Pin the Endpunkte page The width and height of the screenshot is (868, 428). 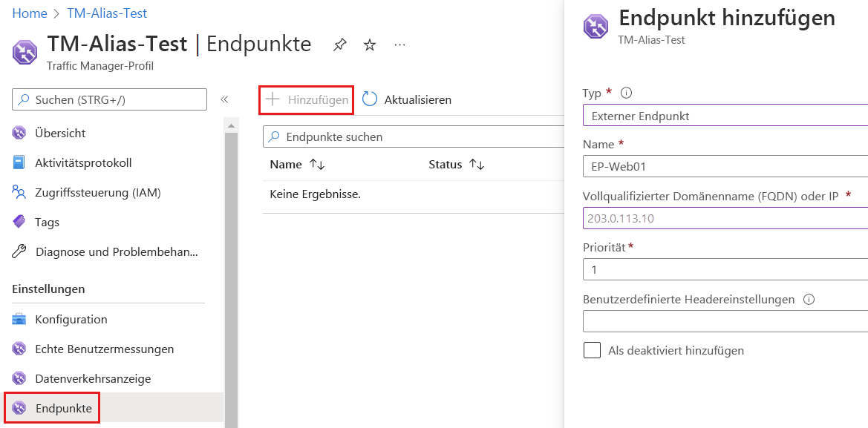click(x=339, y=45)
